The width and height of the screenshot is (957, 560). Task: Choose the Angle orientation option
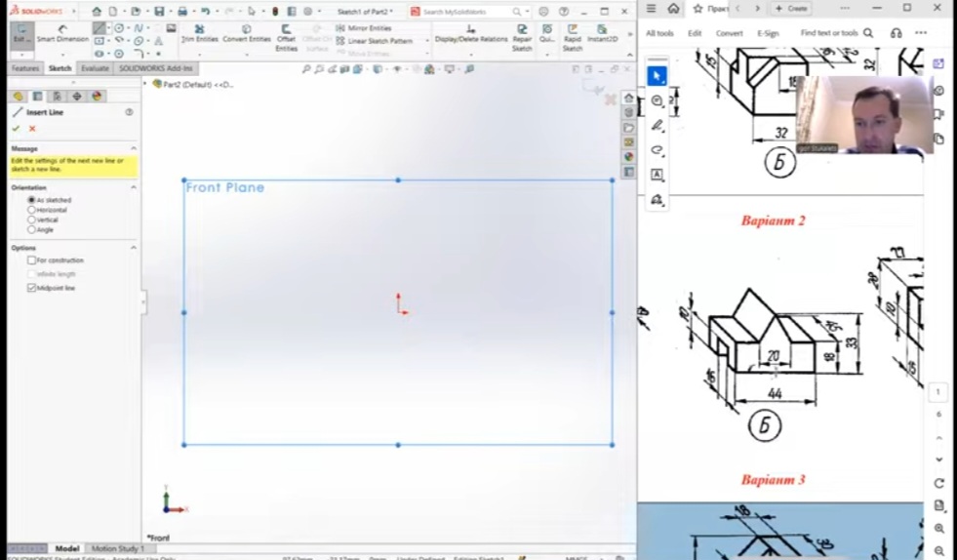point(32,230)
